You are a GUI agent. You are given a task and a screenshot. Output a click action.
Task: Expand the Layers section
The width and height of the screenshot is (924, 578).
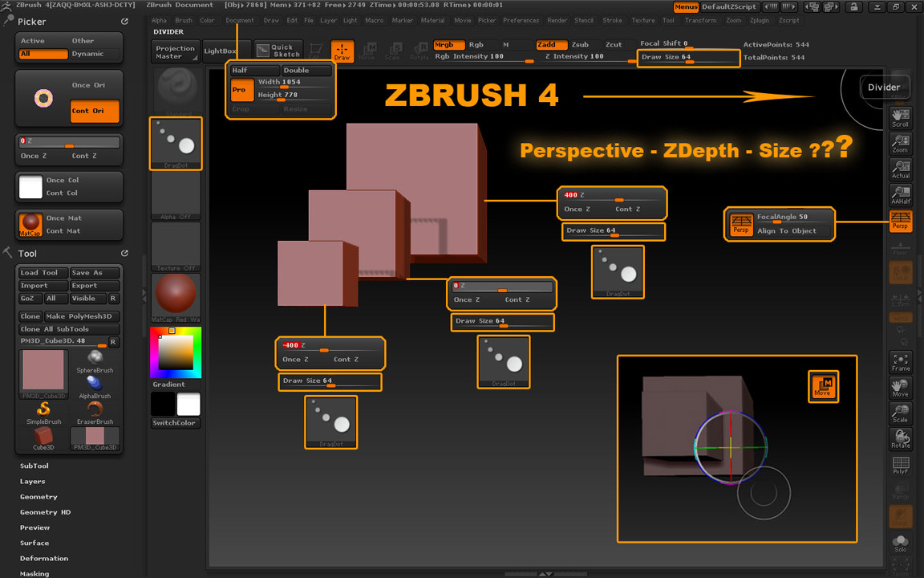click(x=32, y=482)
